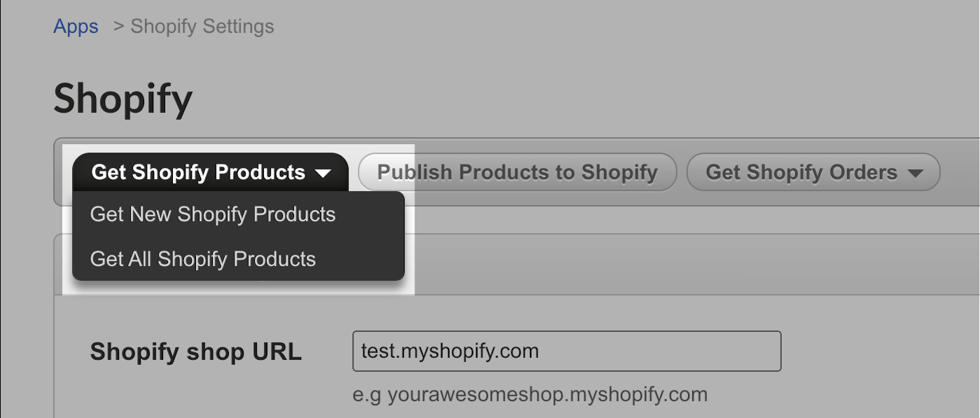Click blank space right of the URL field
980x418 pixels.
point(875,351)
